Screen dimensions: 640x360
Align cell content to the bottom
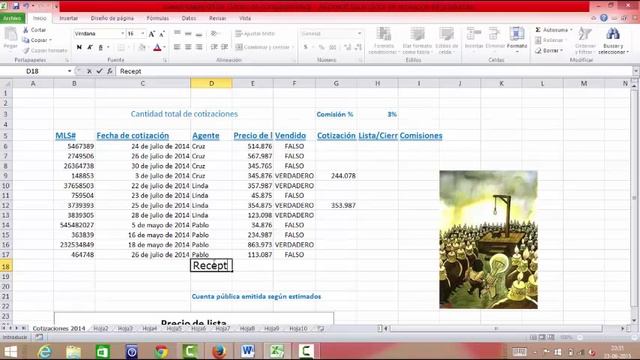tap(199, 33)
